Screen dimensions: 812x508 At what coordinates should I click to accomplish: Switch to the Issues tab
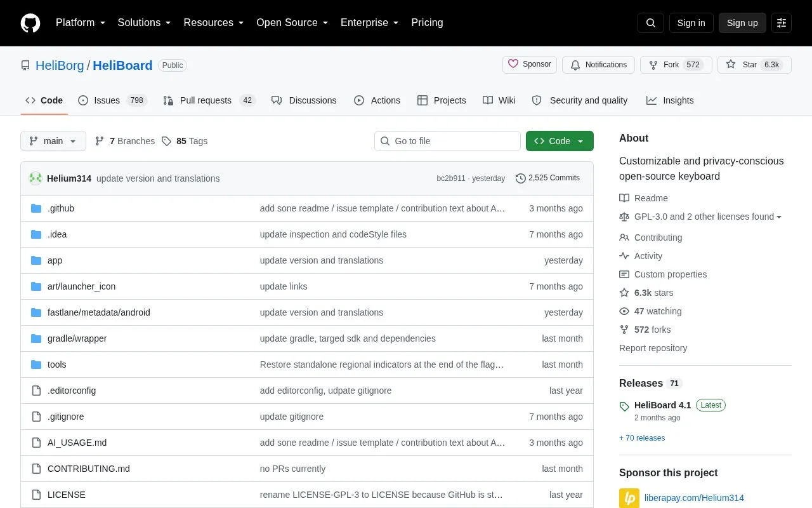pos(112,100)
